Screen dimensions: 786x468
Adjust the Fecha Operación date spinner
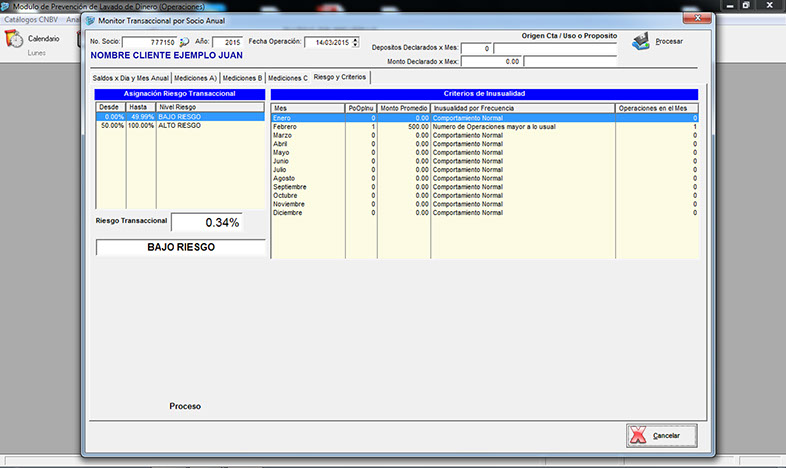pos(356,43)
